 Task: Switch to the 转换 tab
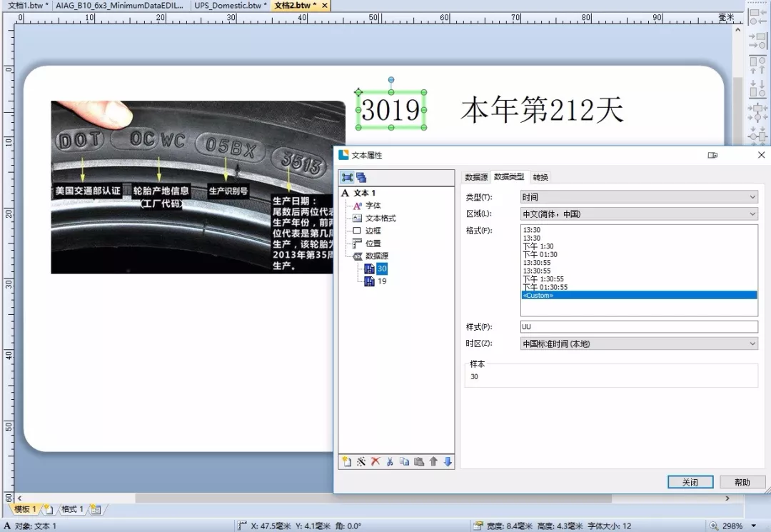(540, 177)
